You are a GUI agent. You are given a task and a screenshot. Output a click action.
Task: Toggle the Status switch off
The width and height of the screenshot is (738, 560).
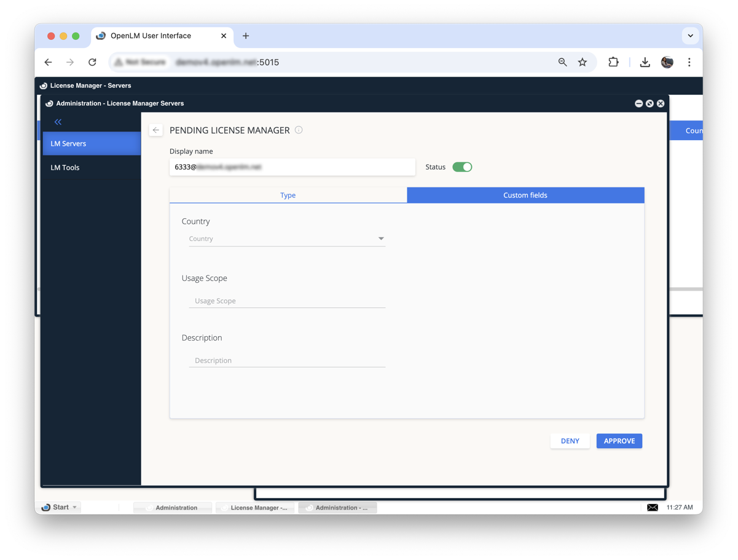pos(462,167)
